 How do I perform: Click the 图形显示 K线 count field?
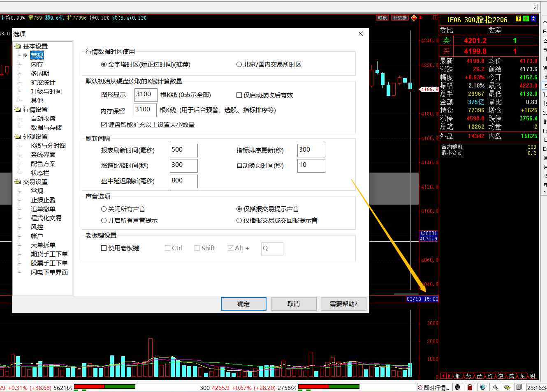(x=146, y=95)
